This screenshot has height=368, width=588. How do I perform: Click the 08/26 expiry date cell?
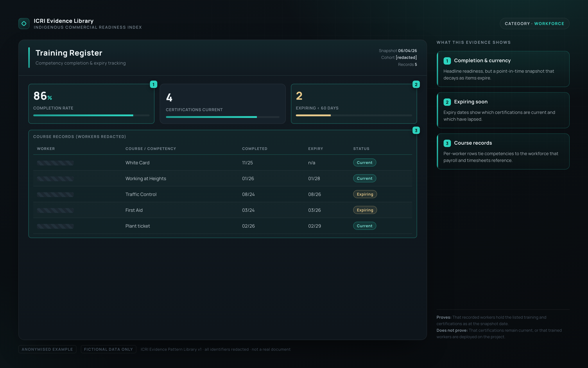pyautogui.click(x=314, y=194)
